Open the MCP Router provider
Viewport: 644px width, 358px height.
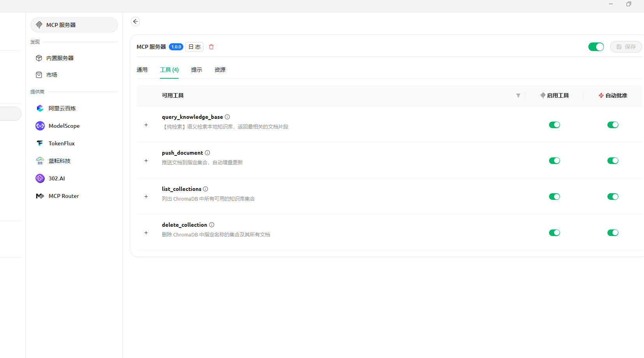click(x=74, y=196)
